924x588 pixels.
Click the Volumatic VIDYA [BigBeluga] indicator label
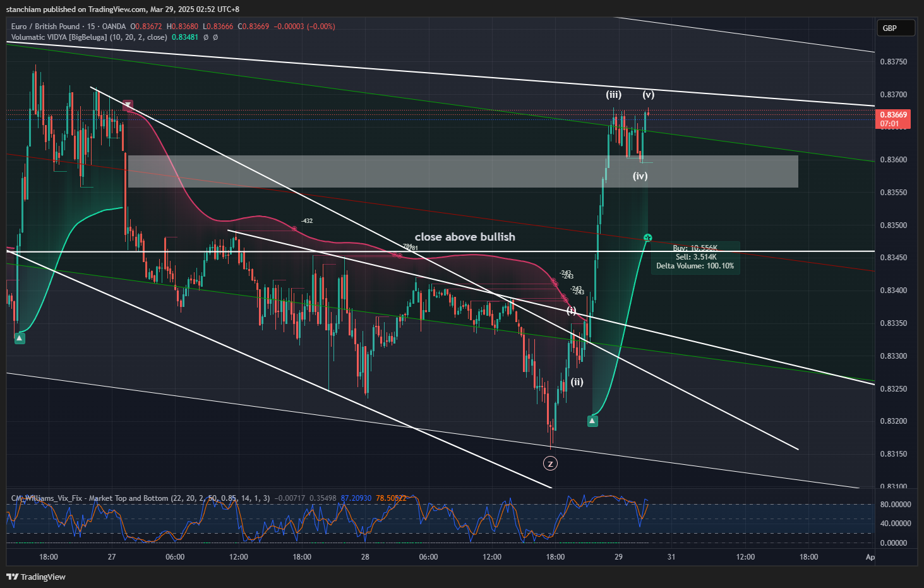click(x=89, y=37)
